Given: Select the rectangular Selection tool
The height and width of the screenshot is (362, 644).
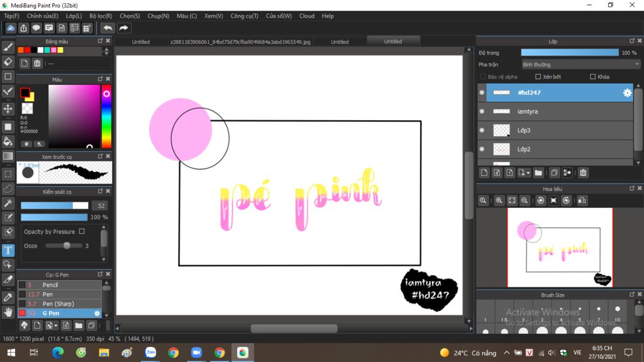Looking at the screenshot, I should click(x=8, y=173).
